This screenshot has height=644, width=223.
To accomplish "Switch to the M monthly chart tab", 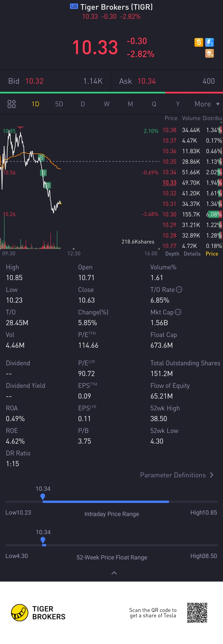I will click(130, 104).
